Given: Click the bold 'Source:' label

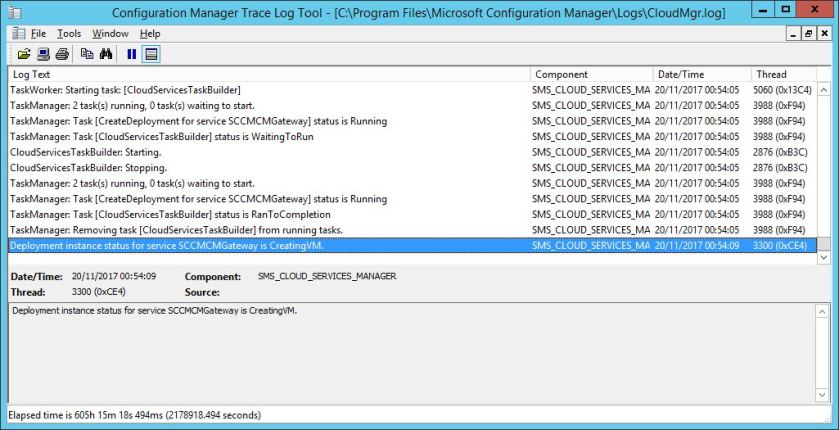Looking at the screenshot, I should click(202, 292).
